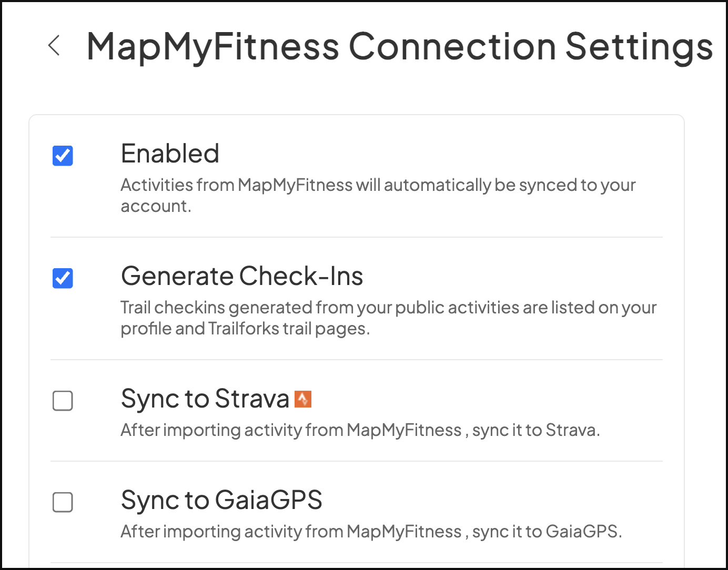Click the "Sync to GaiaGPS" label text

click(x=221, y=500)
